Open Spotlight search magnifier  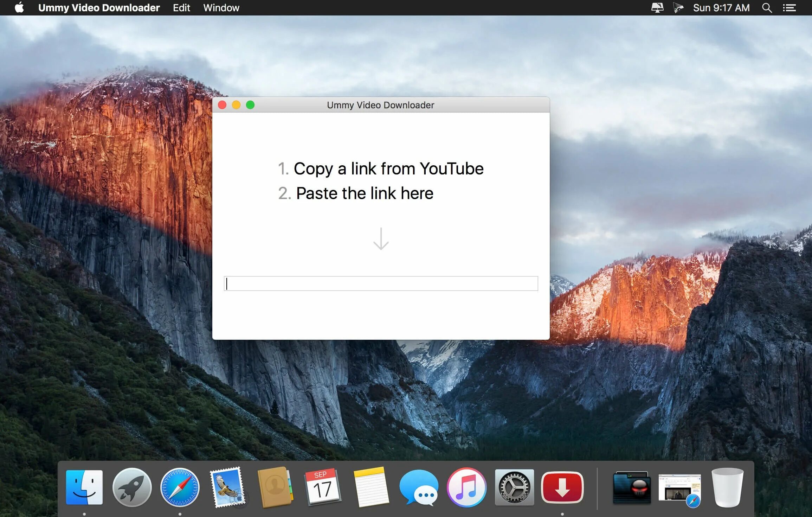(767, 8)
